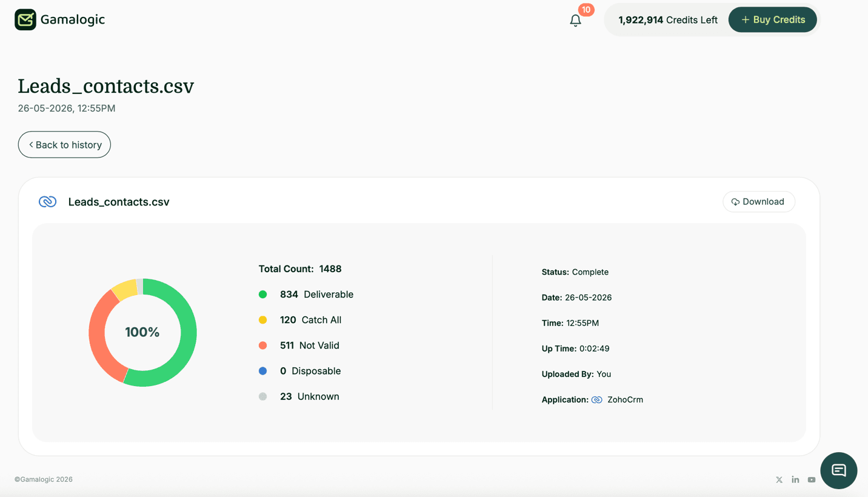Click the 511 Not Valid count
Viewport: 868px width, 497px height.
287,345
